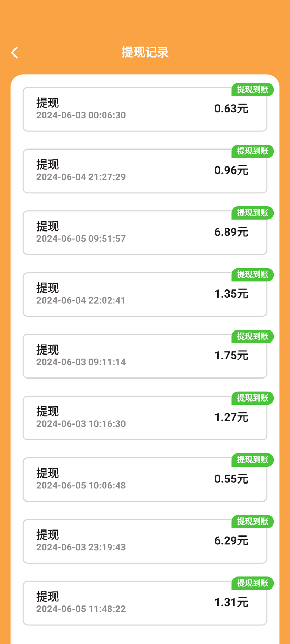Select the 1.75元 withdrawal entry
Viewport: 290px width, 644px height.
pos(145,356)
